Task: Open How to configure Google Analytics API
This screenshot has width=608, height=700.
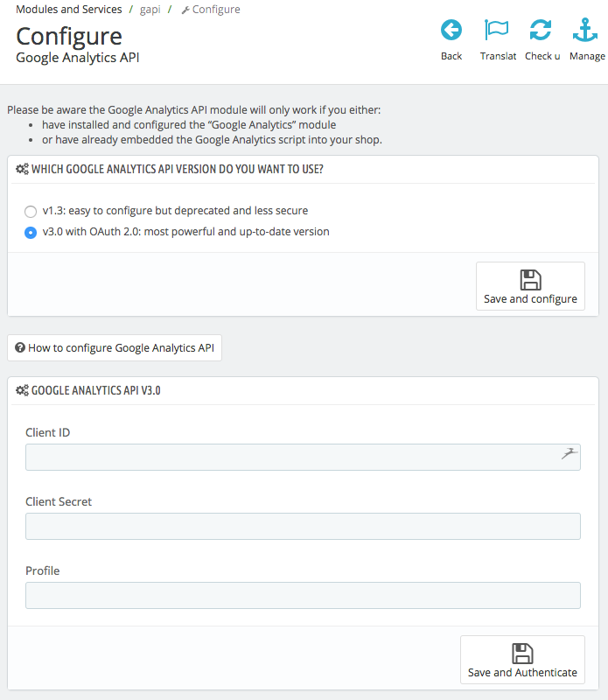Action: point(115,348)
